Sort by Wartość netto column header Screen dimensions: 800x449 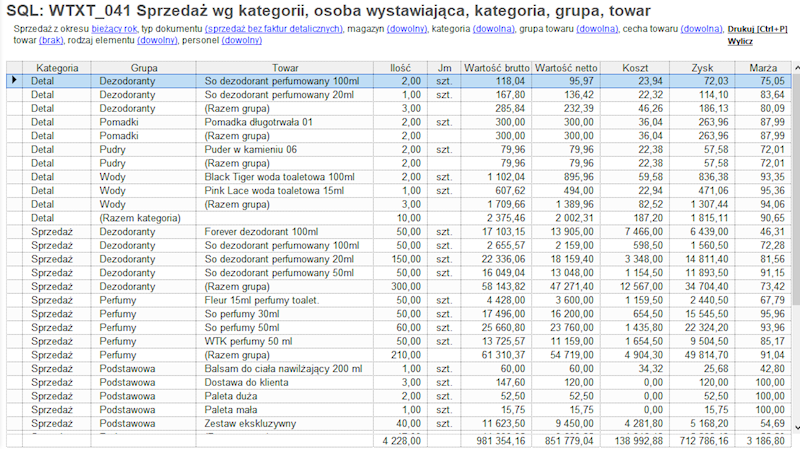566,68
